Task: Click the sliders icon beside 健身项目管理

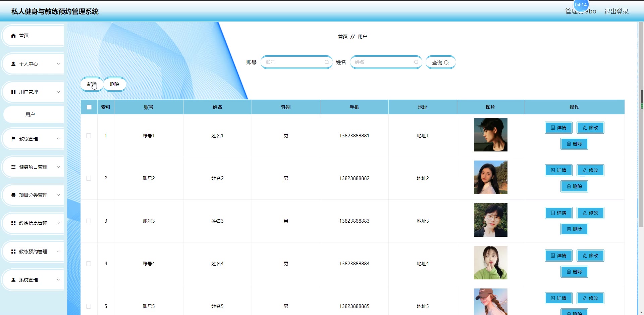Action: click(13, 167)
